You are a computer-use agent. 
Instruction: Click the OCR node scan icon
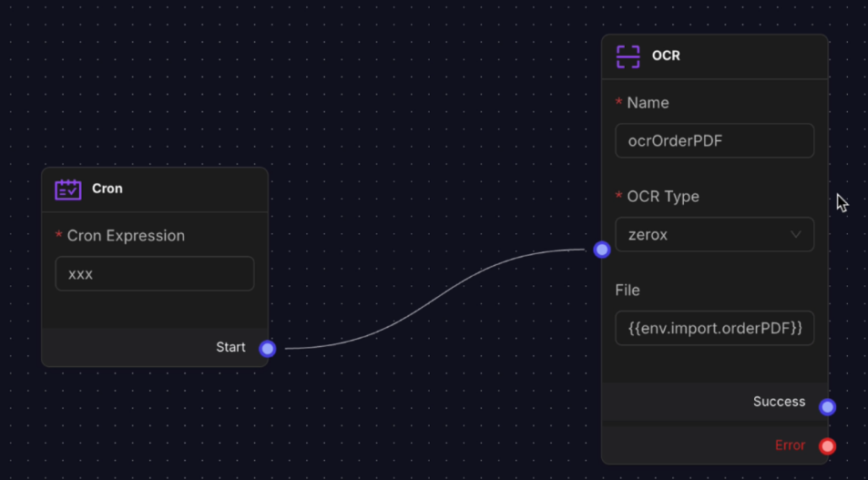tap(628, 56)
